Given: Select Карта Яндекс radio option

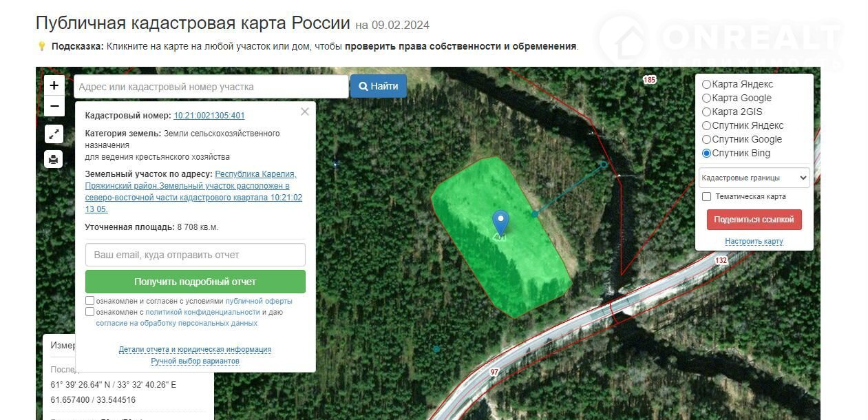Looking at the screenshot, I should pos(706,84).
